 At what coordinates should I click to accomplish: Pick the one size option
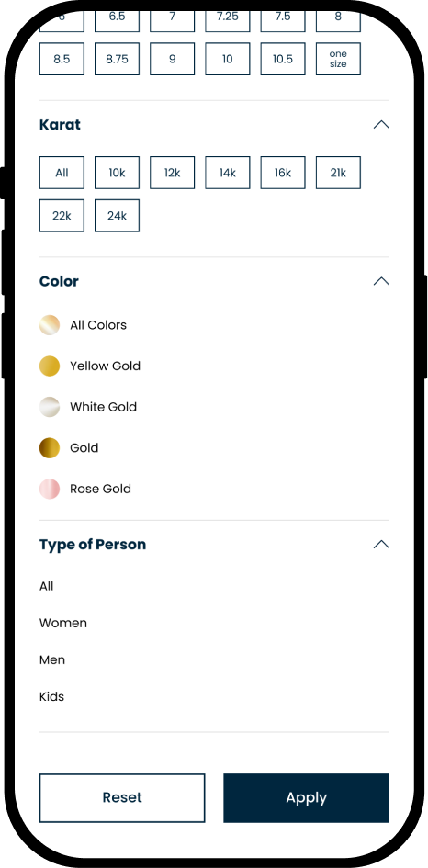tap(338, 59)
